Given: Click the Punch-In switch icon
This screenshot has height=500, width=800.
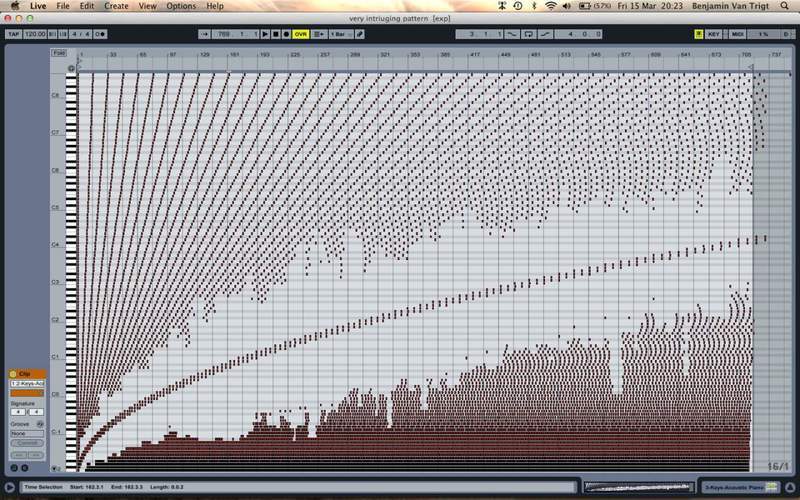Looking at the screenshot, I should pyautogui.click(x=511, y=34).
